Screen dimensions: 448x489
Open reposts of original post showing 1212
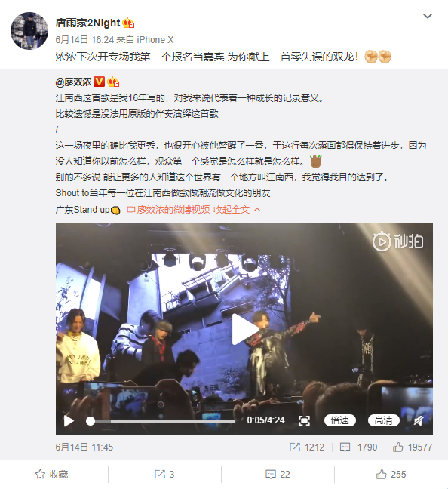coord(307,447)
